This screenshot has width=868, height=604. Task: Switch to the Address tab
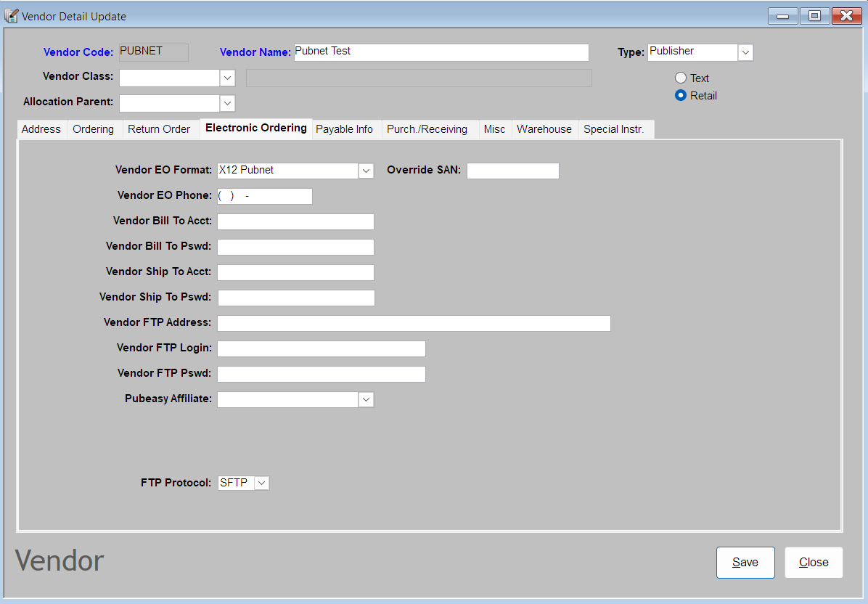pyautogui.click(x=41, y=129)
